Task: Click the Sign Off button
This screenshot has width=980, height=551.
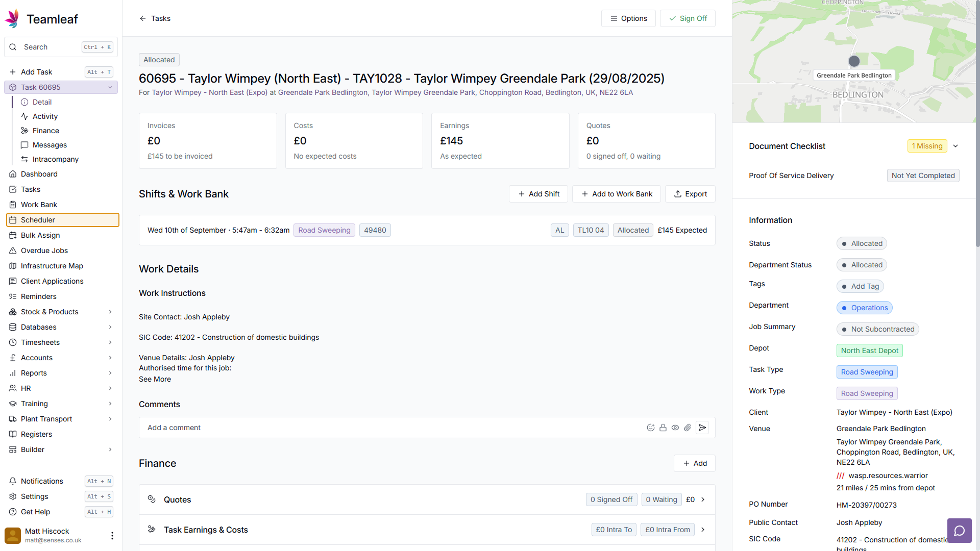Action: (x=688, y=18)
